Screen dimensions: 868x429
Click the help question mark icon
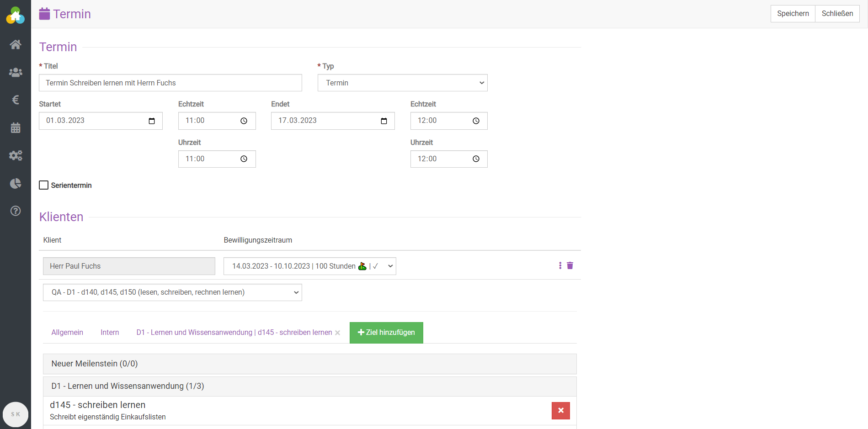coord(16,211)
